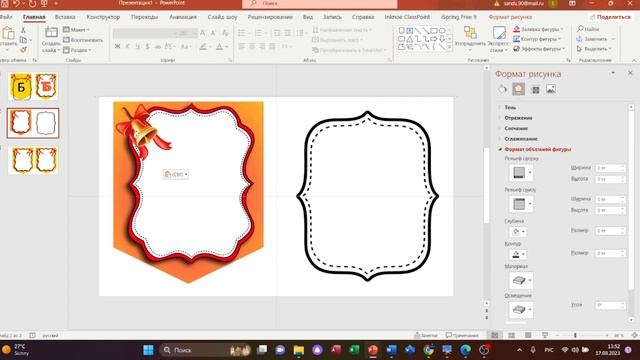Switch to Слайд-шоу tab
Image resolution: width=640 pixels, height=360 pixels.
tap(222, 17)
